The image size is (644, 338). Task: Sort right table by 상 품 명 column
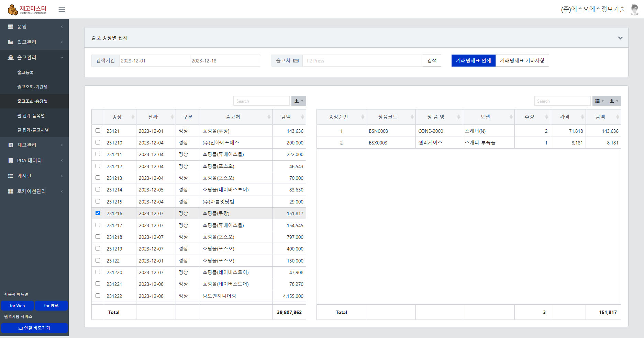point(439,117)
